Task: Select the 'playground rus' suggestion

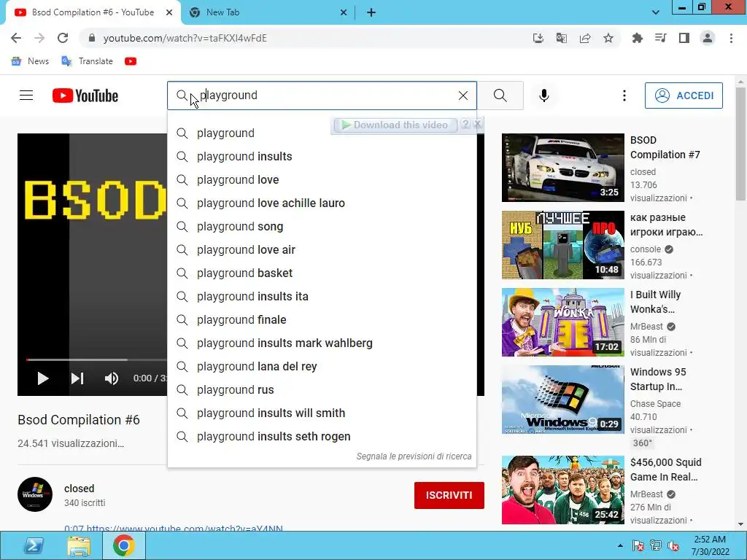Action: (322, 389)
